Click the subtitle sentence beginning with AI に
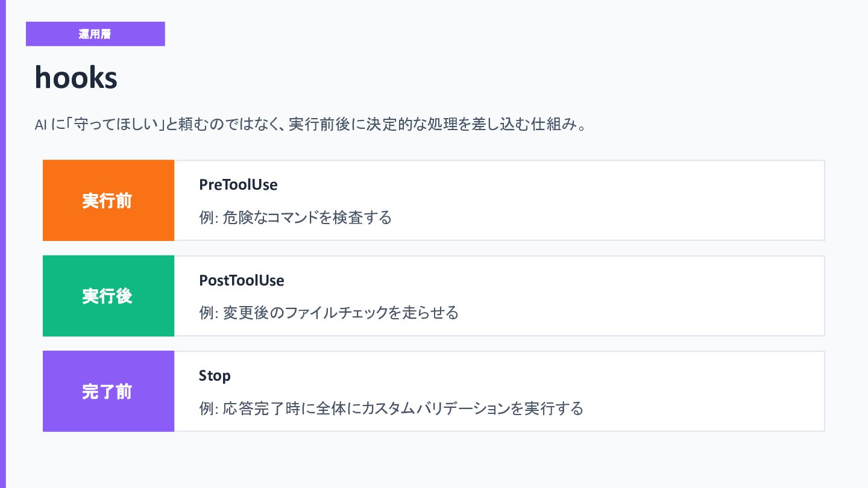868x488 pixels. click(310, 125)
